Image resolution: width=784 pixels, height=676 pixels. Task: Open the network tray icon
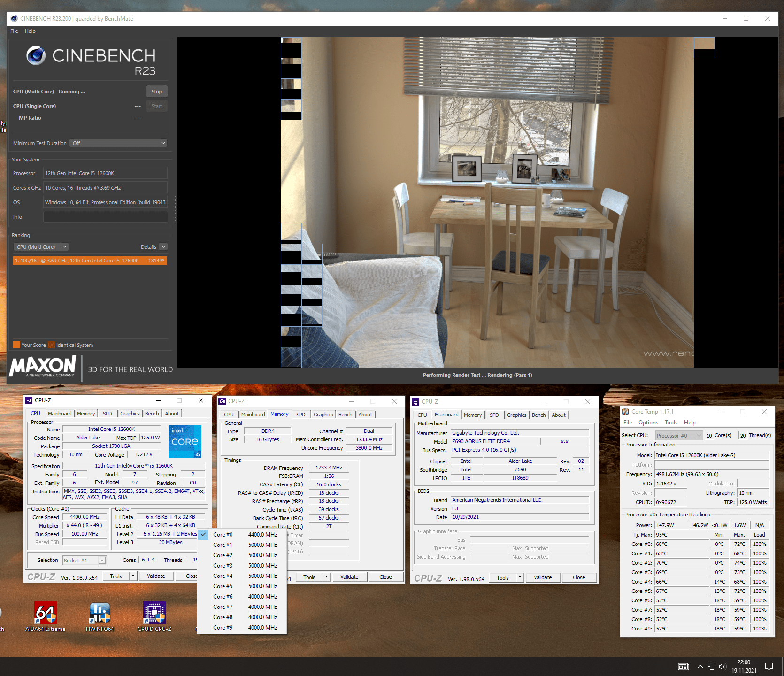712,667
